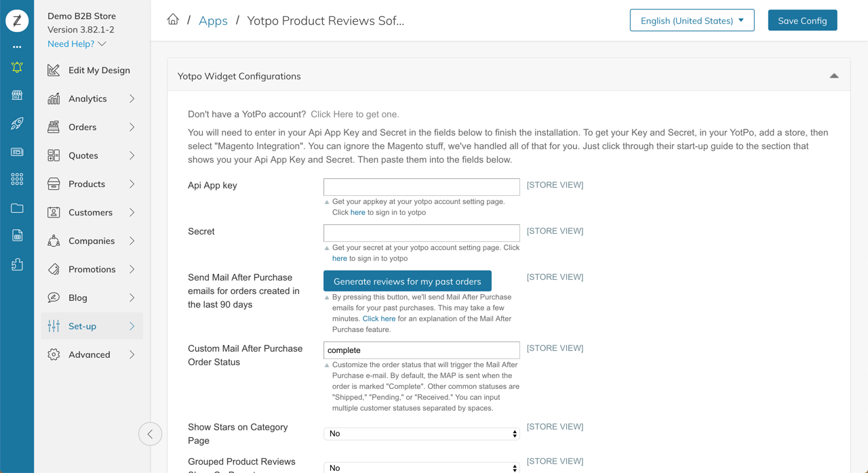
Task: Expand the Advanced submenu chevron
Action: coord(132,354)
